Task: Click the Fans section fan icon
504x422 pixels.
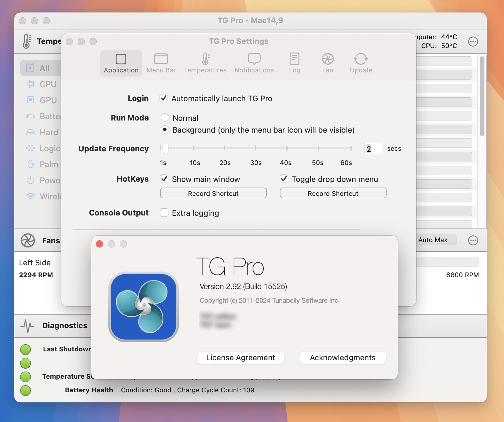Action: 28,240
